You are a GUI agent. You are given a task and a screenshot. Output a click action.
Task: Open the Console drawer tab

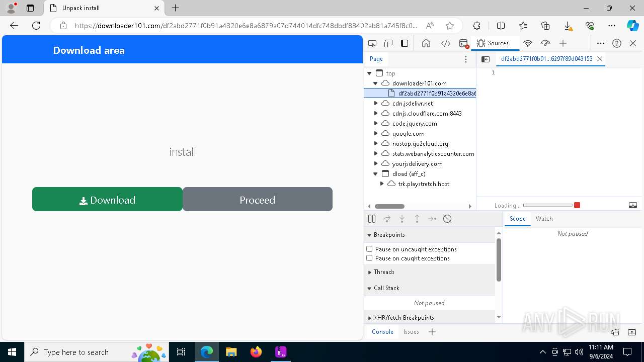pos(382,332)
